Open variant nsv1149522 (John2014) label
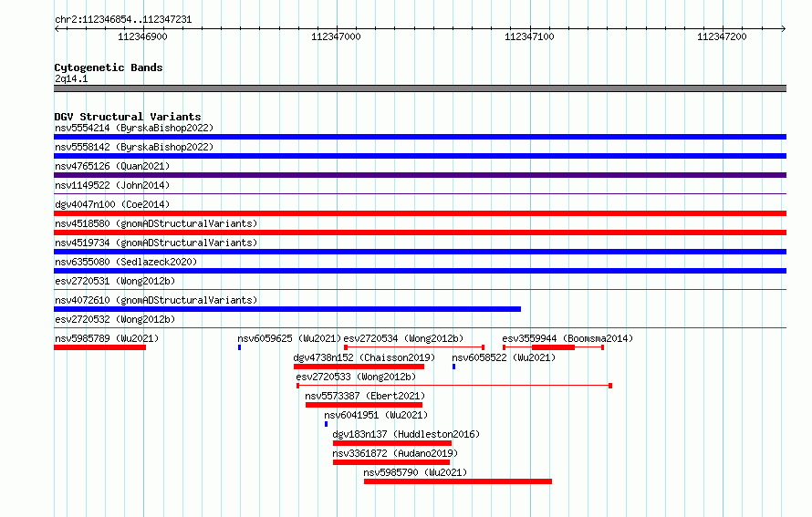 112,185
